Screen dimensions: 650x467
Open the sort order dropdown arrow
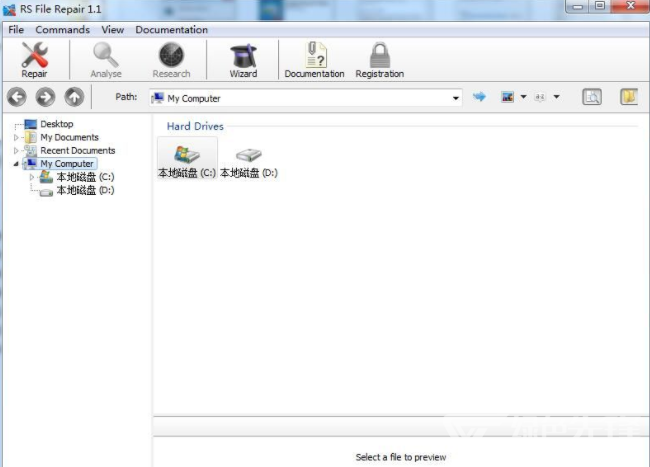point(557,97)
